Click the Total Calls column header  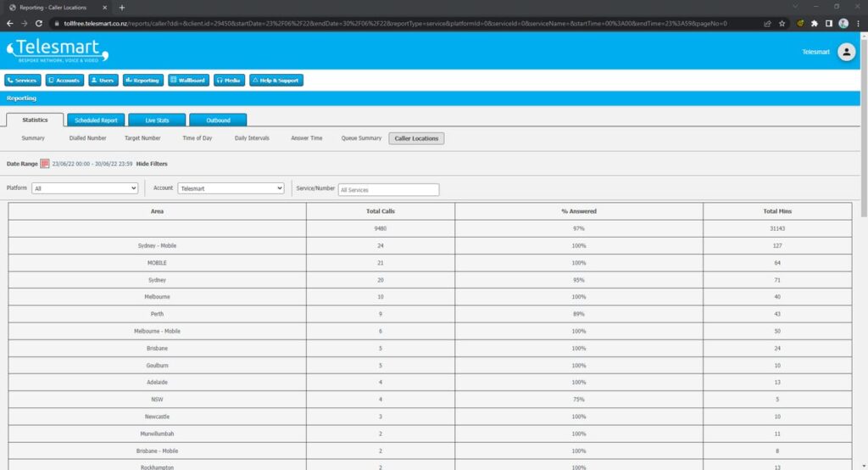(381, 211)
